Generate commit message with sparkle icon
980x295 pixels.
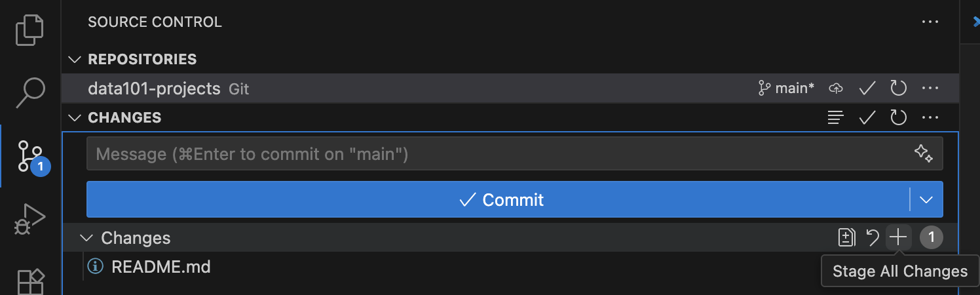(924, 153)
